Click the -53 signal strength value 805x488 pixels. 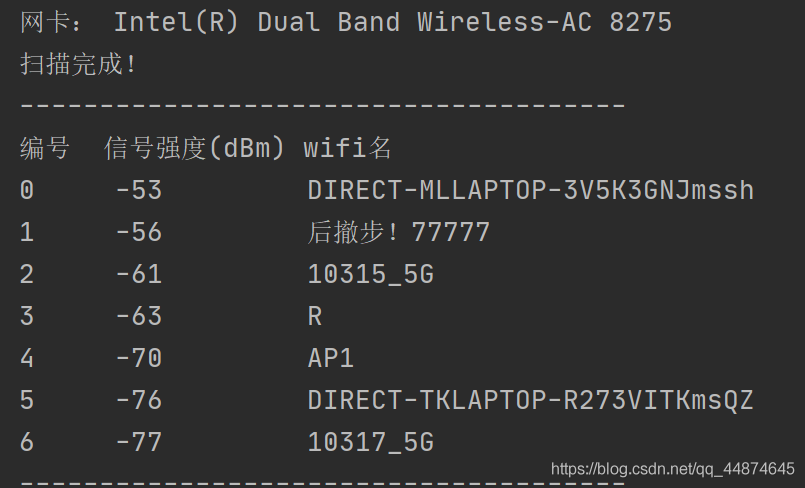[138, 190]
